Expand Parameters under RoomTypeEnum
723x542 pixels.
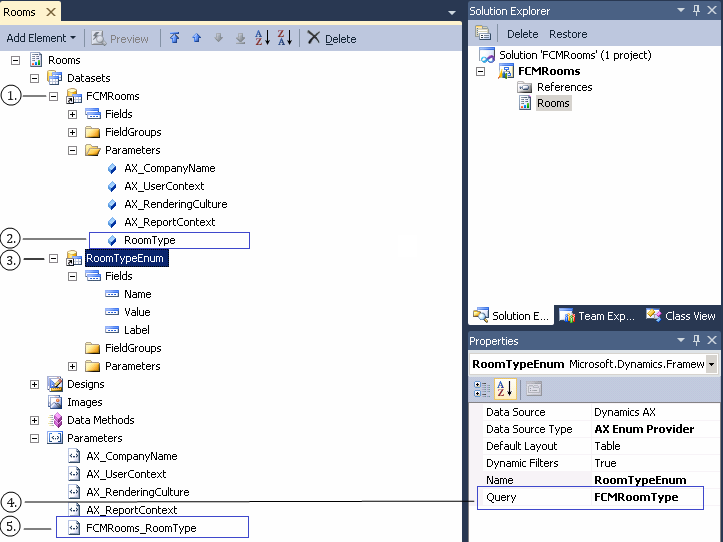(x=72, y=366)
